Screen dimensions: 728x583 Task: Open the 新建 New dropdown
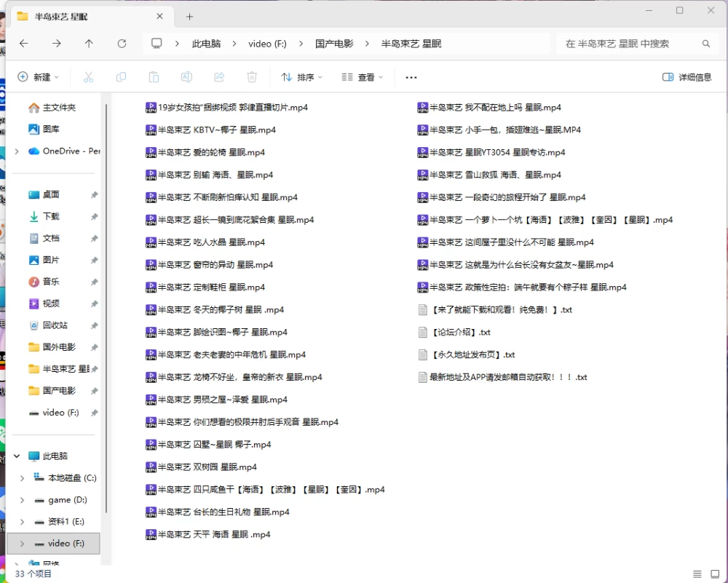(x=38, y=77)
